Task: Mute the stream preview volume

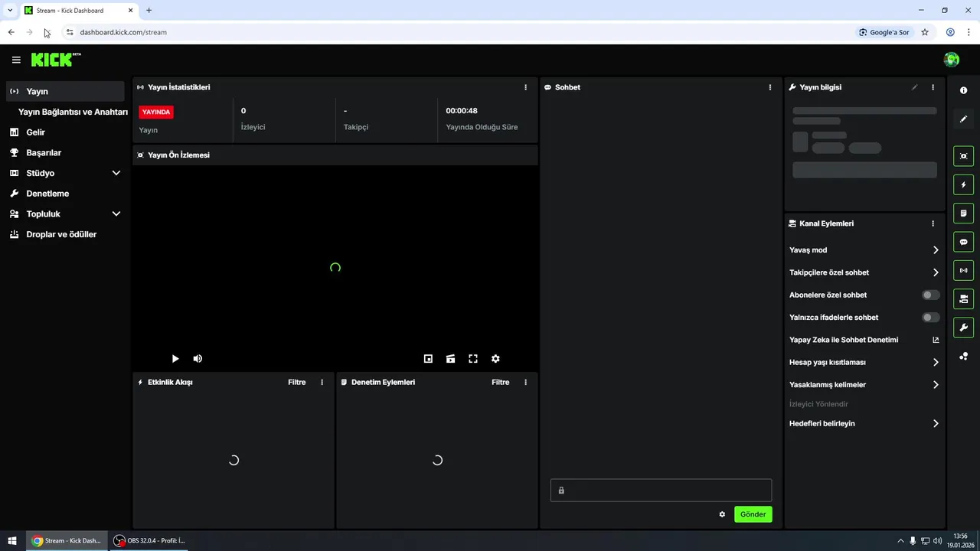Action: point(198,358)
